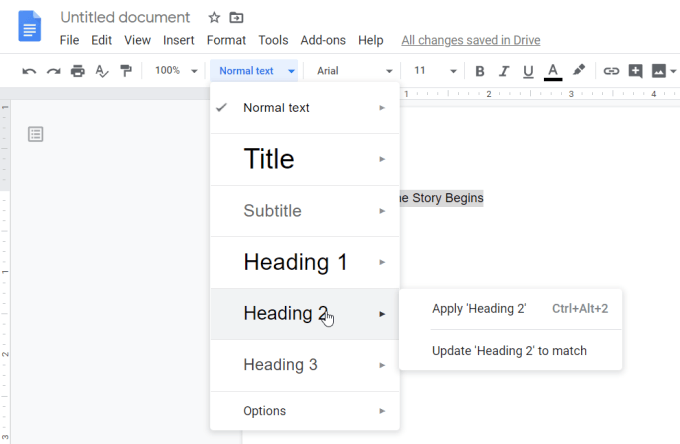Select the Paint format roller
The height and width of the screenshot is (444, 680).
(x=125, y=71)
